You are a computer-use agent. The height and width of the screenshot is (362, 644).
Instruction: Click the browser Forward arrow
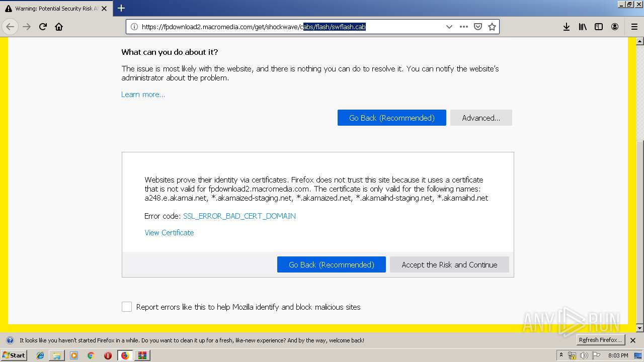[x=27, y=27]
